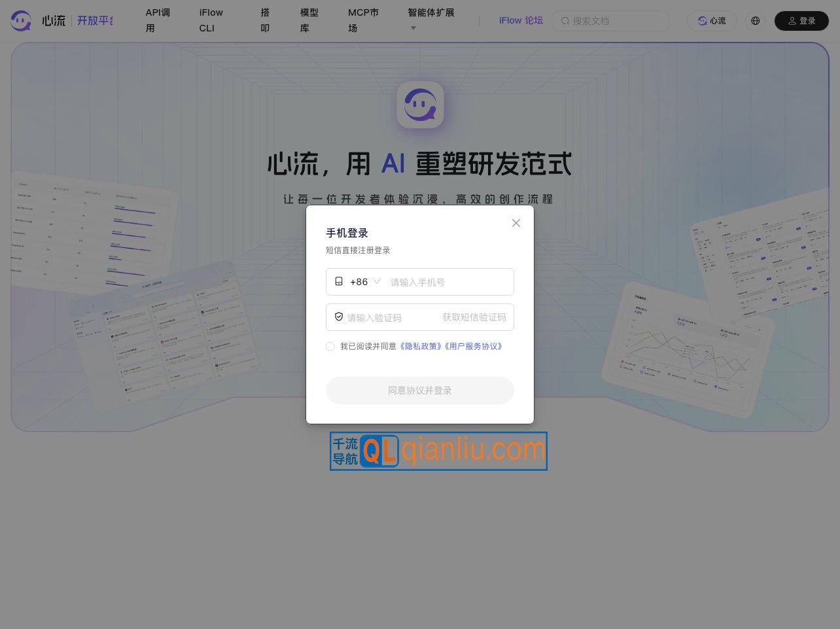The height and width of the screenshot is (629, 840).
Task: Click the shield icon in verification code field
Action: click(339, 316)
